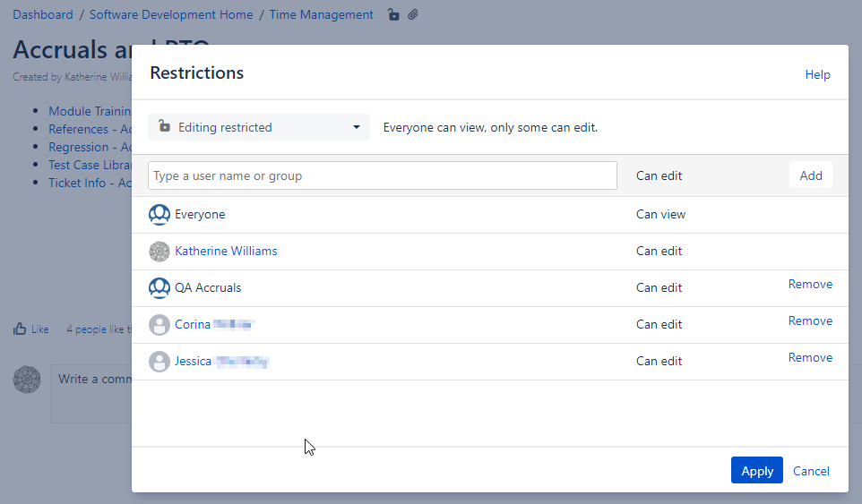This screenshot has width=862, height=504.
Task: Remove Corina from edit restrictions
Action: (810, 321)
